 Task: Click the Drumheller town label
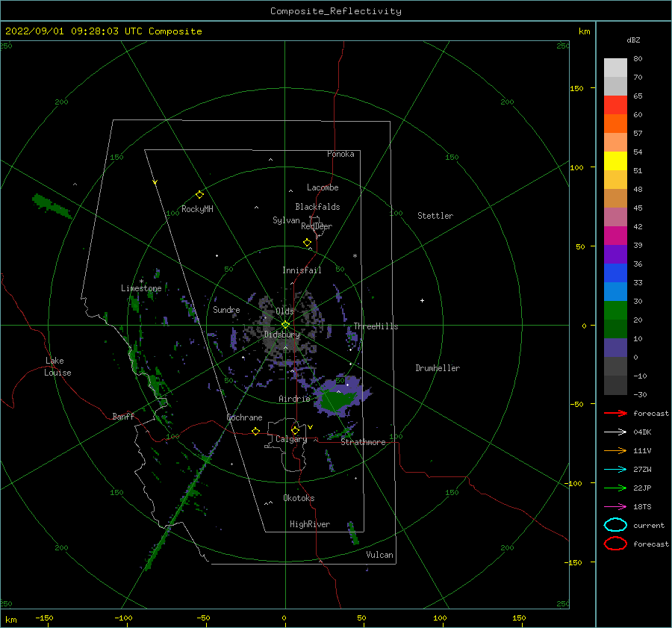[438, 368]
